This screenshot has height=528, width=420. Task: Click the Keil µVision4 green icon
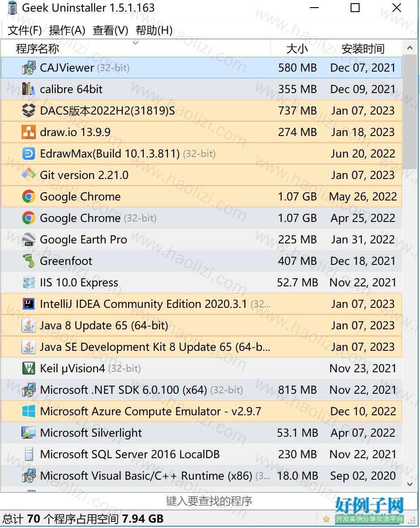29,368
